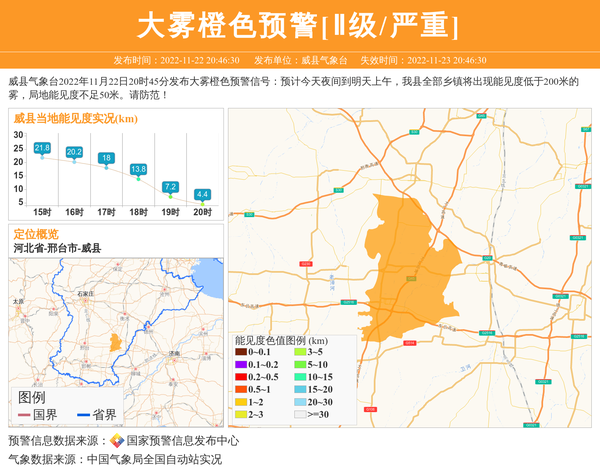Click the 4.4 data label at 20时
Viewport: 600px width, 471px height.
pyautogui.click(x=202, y=194)
